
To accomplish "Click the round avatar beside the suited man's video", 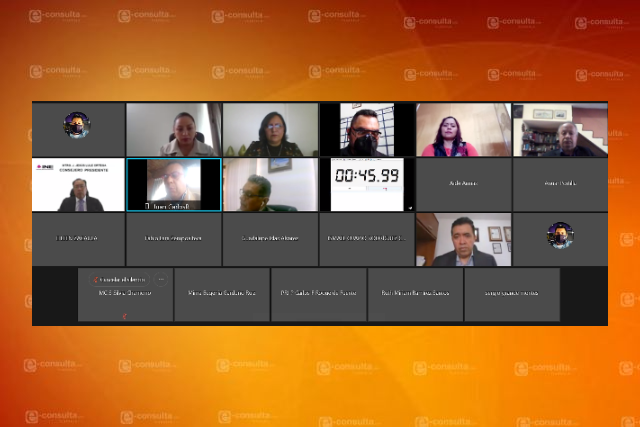I will tap(560, 235).
